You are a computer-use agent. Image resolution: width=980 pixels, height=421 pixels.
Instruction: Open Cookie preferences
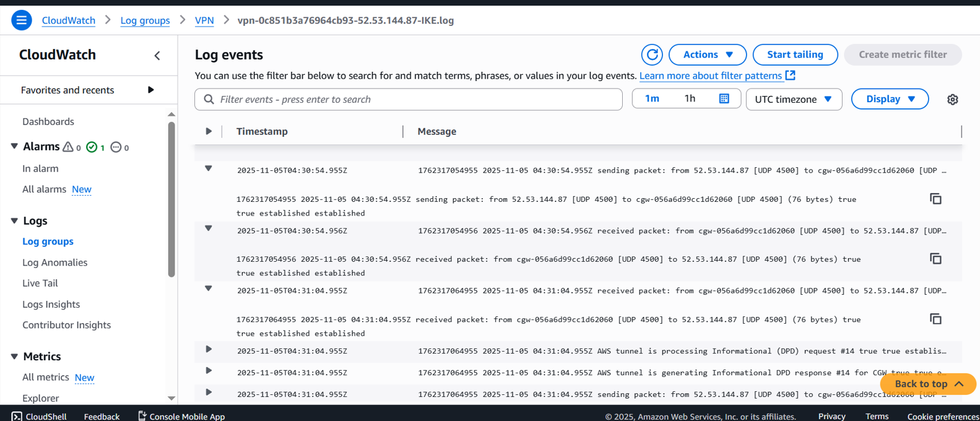click(x=943, y=417)
